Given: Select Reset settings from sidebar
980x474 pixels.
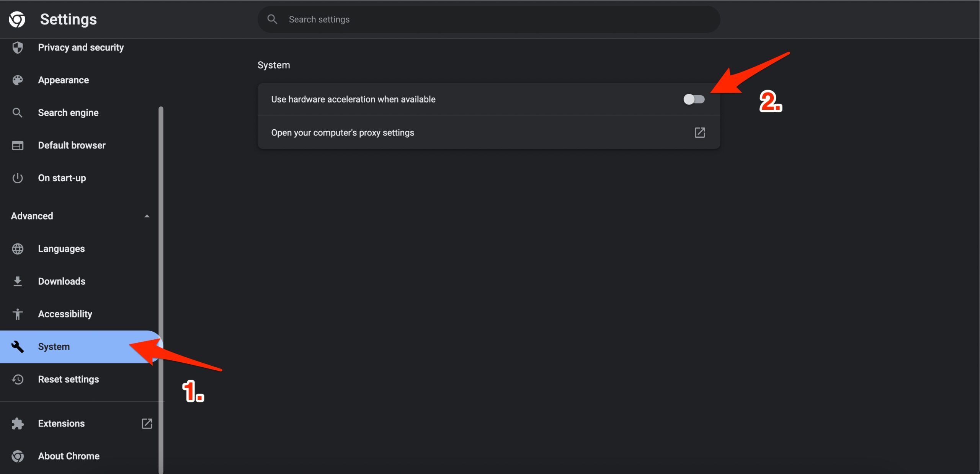Looking at the screenshot, I should click(68, 379).
